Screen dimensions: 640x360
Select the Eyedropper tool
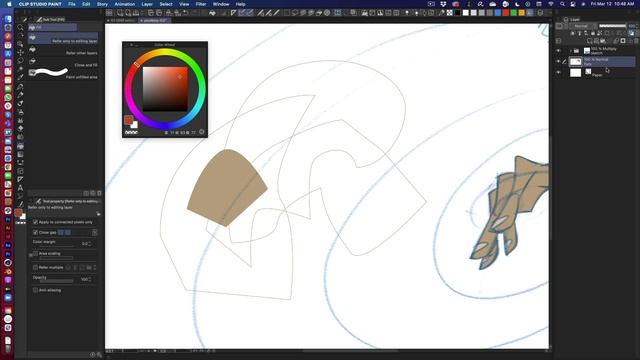point(20,78)
